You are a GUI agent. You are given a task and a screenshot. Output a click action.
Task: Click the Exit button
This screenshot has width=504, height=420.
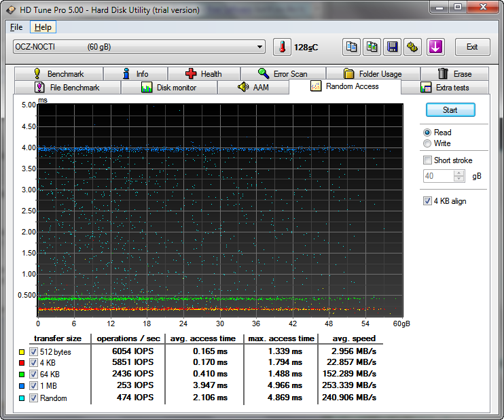click(472, 47)
